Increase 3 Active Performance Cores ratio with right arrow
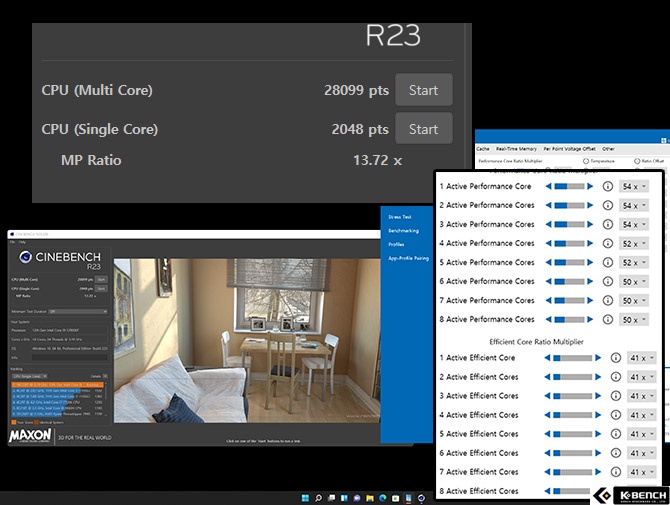The height and width of the screenshot is (505, 670). (590, 224)
